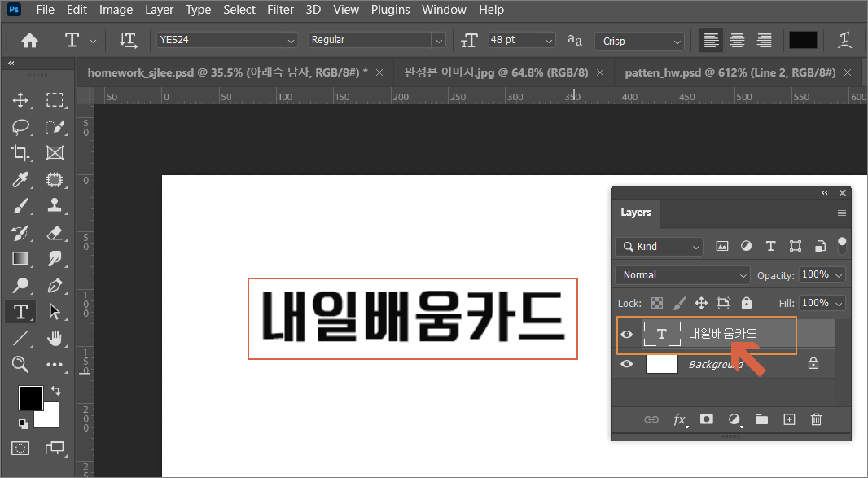Click the text color swatch in options bar
The height and width of the screenshot is (478, 868).
click(x=803, y=41)
